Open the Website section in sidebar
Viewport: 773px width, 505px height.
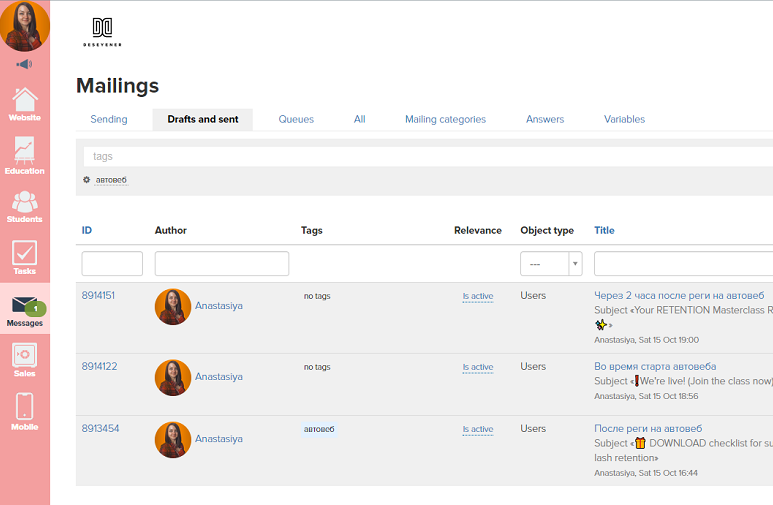pyautogui.click(x=25, y=103)
